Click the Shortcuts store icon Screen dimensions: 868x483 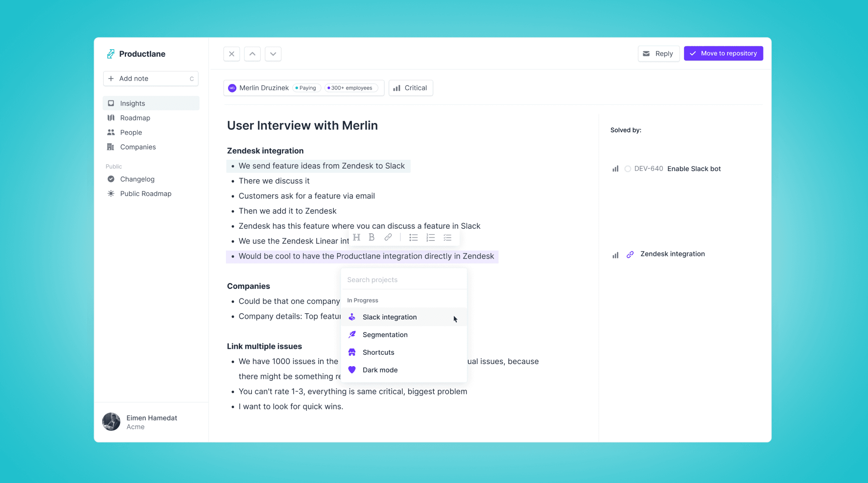(x=352, y=352)
